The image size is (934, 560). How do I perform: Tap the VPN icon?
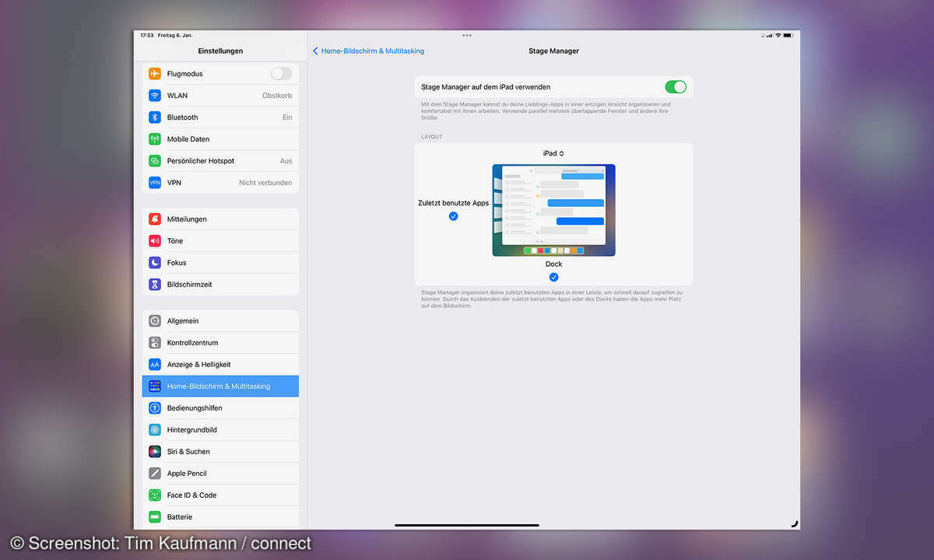pyautogui.click(x=155, y=183)
